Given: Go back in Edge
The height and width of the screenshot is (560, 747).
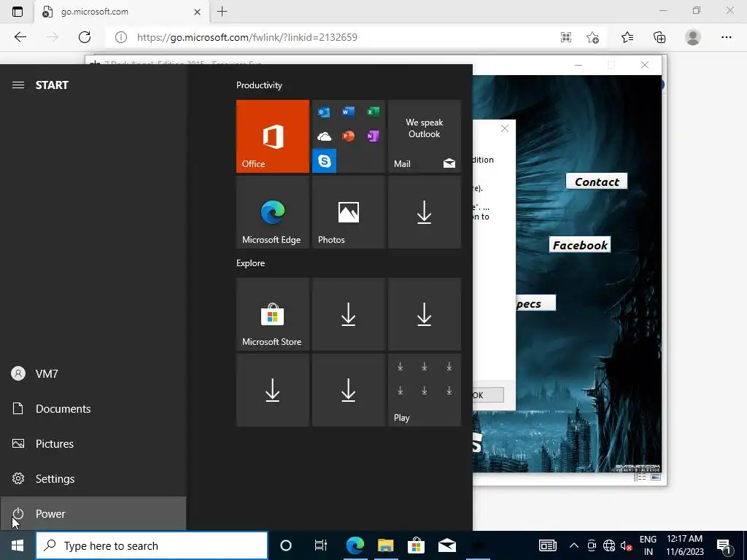Looking at the screenshot, I should (x=20, y=37).
